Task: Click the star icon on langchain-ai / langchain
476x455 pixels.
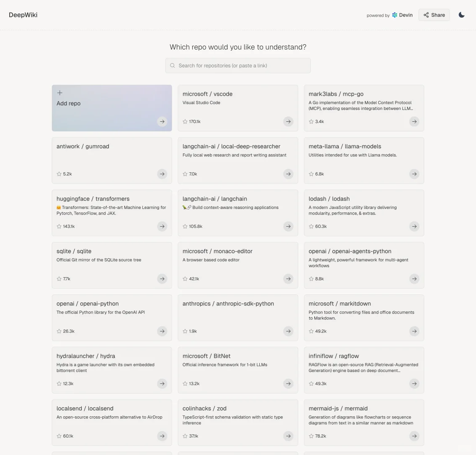Action: pyautogui.click(x=185, y=226)
